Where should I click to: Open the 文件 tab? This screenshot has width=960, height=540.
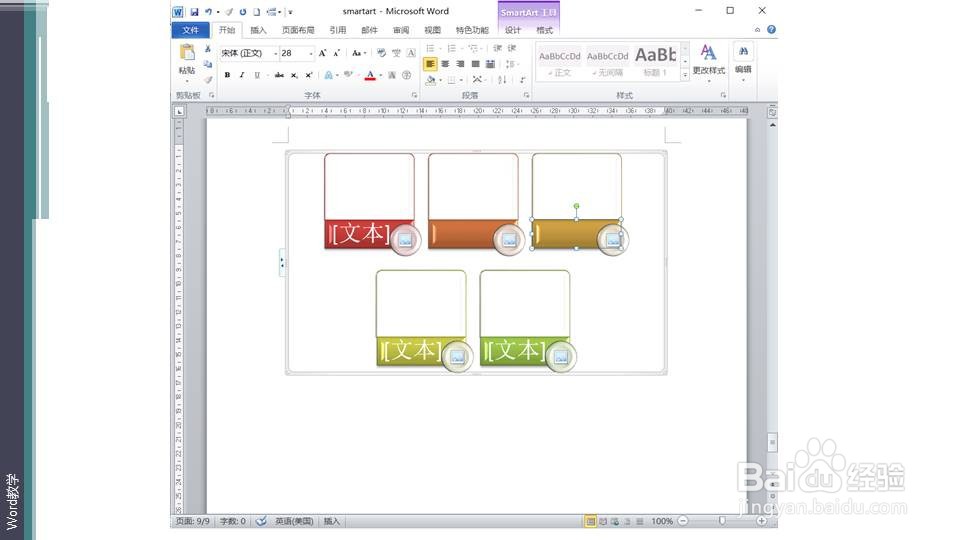click(190, 30)
